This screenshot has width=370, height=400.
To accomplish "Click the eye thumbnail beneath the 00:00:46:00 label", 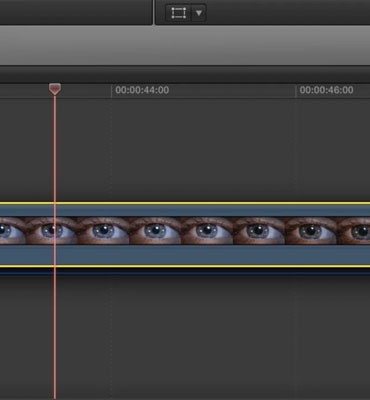I will [311, 231].
